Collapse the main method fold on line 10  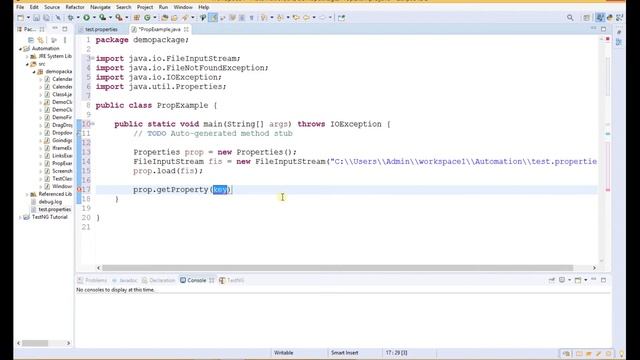point(93,124)
